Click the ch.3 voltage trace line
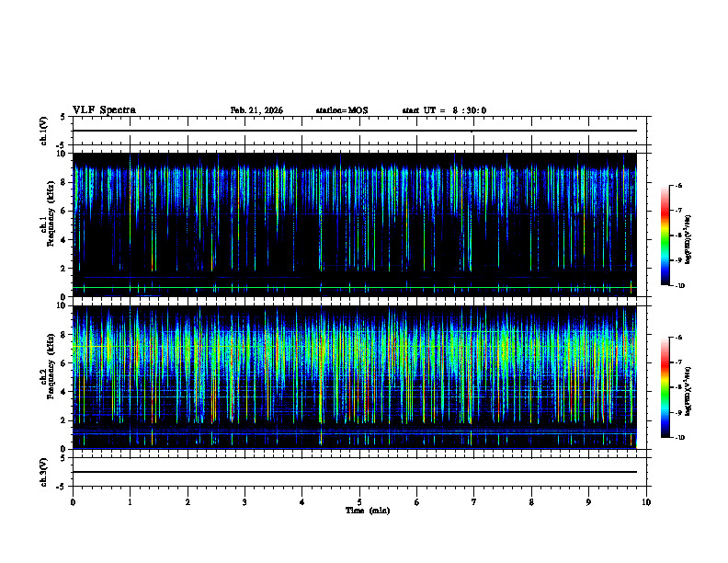This screenshot has height=563, width=728. pos(355,472)
